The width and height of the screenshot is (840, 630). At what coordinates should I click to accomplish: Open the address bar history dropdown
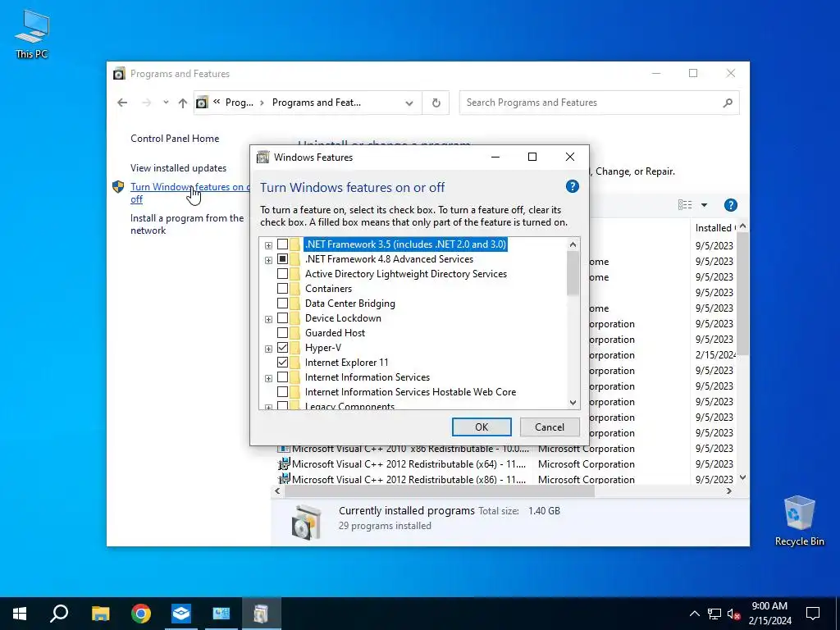tap(409, 103)
